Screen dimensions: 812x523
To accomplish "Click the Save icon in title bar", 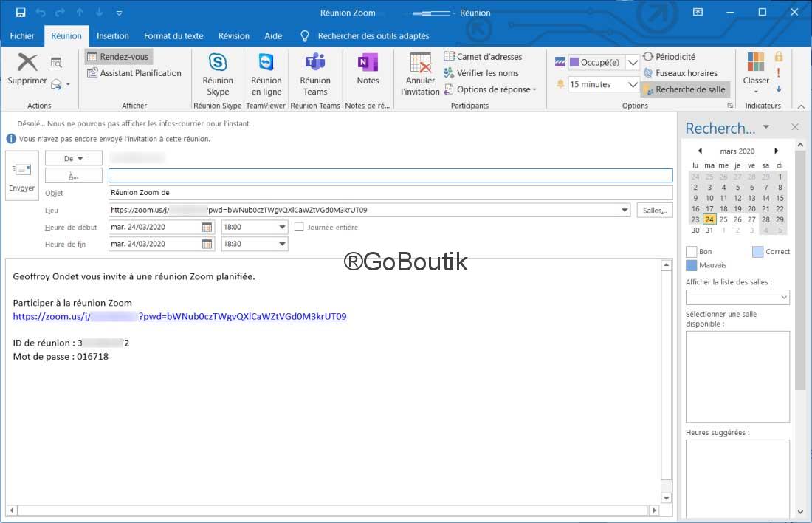I will (x=21, y=13).
